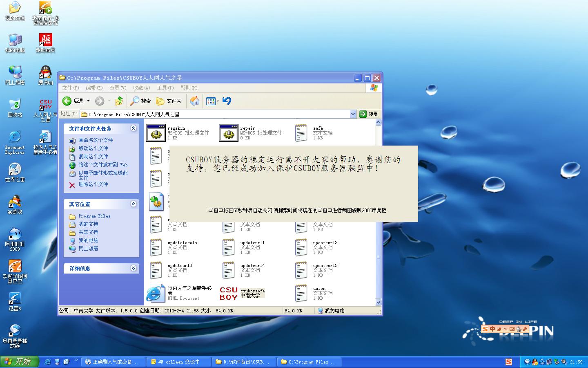Click the Go (转到) button
The width and height of the screenshot is (588, 368).
[369, 114]
